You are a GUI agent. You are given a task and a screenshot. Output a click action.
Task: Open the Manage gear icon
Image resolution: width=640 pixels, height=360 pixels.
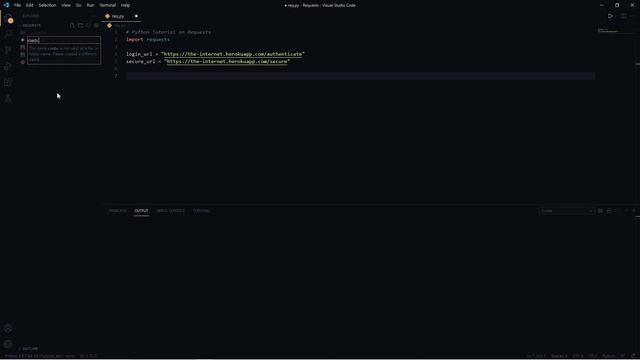(x=8, y=344)
